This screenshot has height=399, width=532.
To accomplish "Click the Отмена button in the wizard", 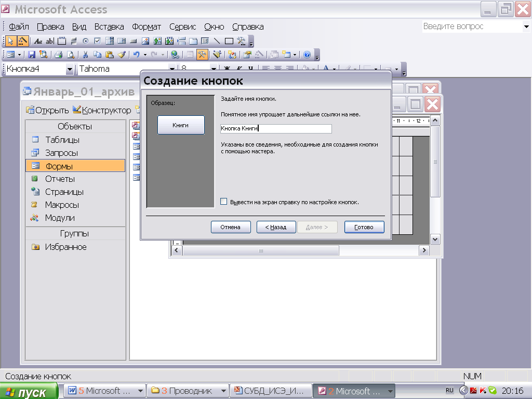I will (230, 227).
